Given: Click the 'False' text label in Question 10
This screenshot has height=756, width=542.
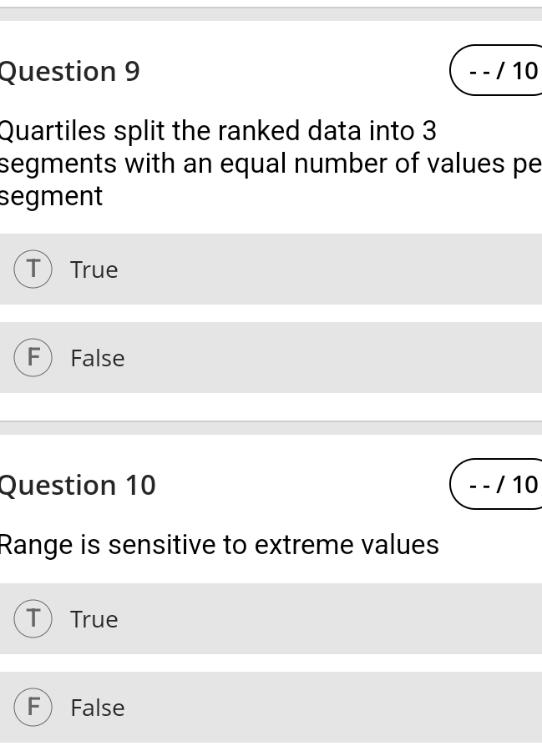Looking at the screenshot, I should 98,708.
